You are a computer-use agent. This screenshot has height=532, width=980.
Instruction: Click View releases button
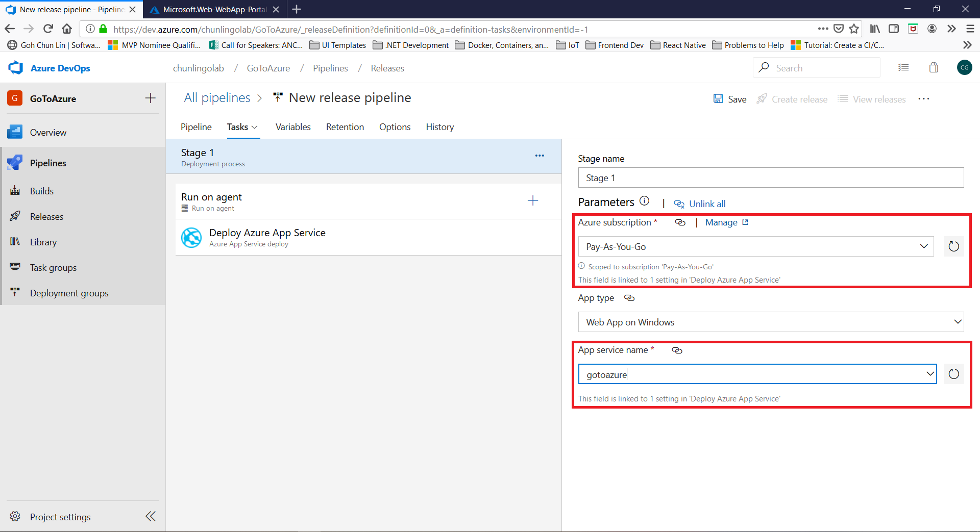[x=872, y=99]
